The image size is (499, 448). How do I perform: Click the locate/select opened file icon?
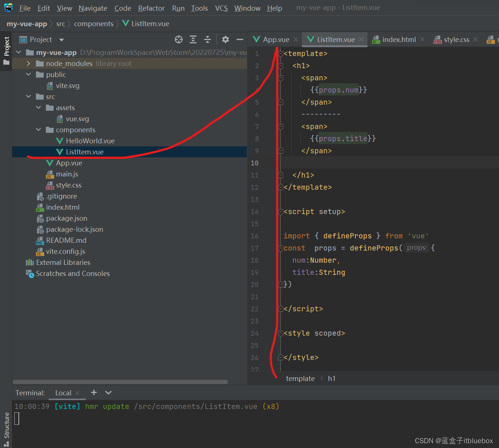point(179,39)
